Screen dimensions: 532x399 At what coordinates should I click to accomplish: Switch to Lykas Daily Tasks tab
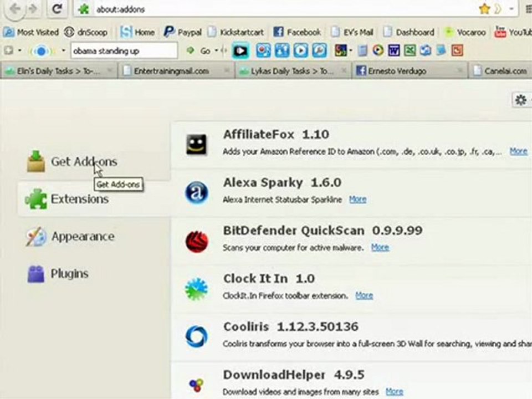293,71
